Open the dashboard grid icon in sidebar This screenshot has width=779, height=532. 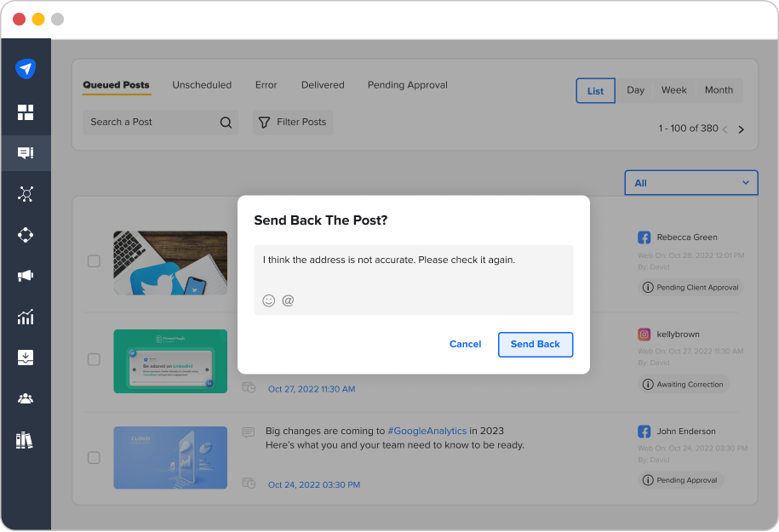pyautogui.click(x=26, y=112)
